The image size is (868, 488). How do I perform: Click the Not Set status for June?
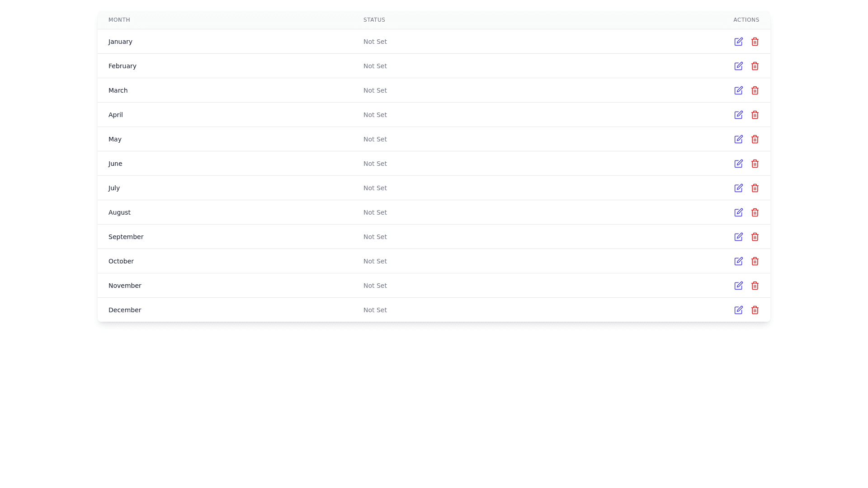coord(375,164)
